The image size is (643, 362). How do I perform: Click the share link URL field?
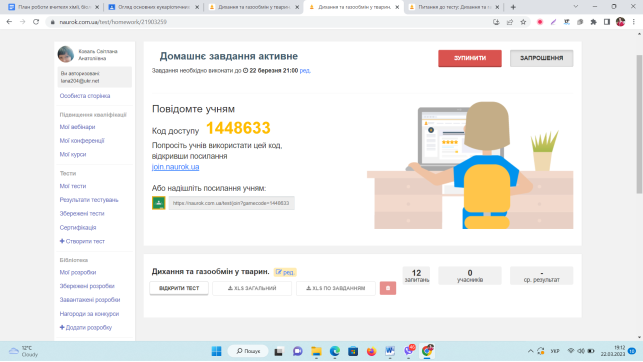pyautogui.click(x=231, y=203)
